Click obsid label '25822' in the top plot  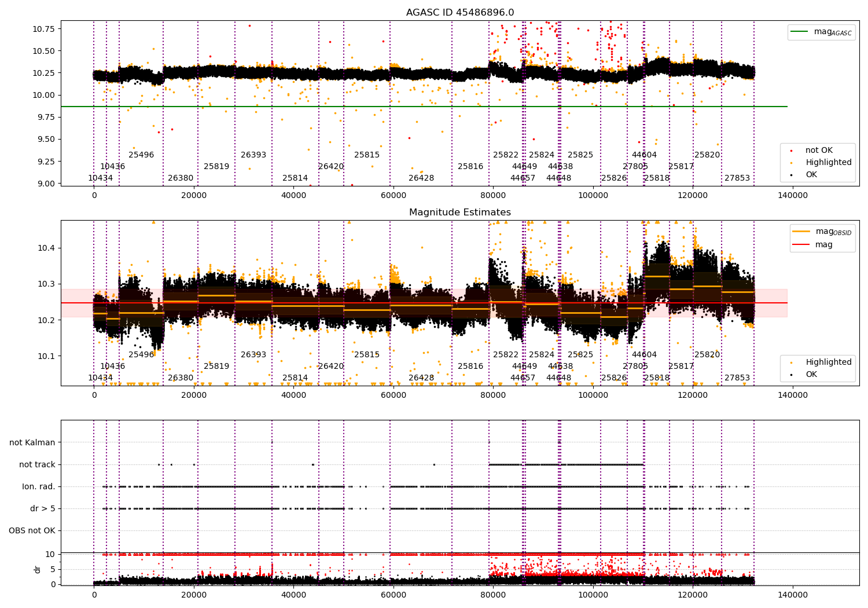506,155
